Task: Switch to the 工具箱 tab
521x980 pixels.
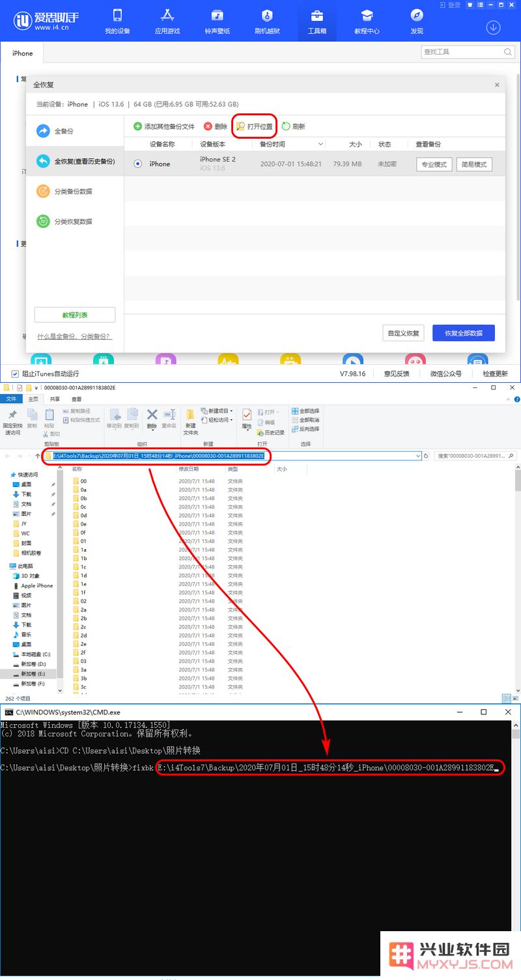Action: pyautogui.click(x=317, y=21)
